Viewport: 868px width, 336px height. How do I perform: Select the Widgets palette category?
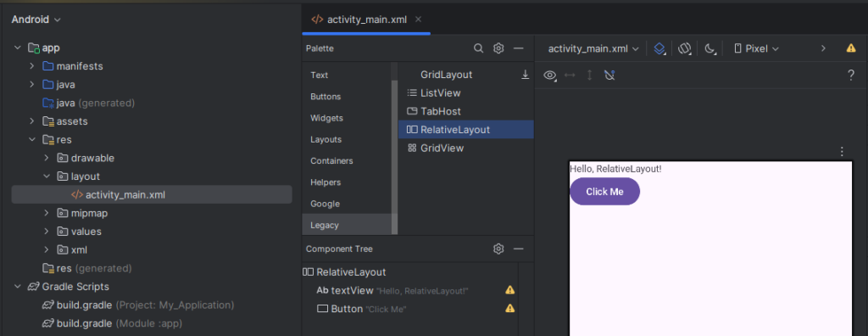pos(347,118)
